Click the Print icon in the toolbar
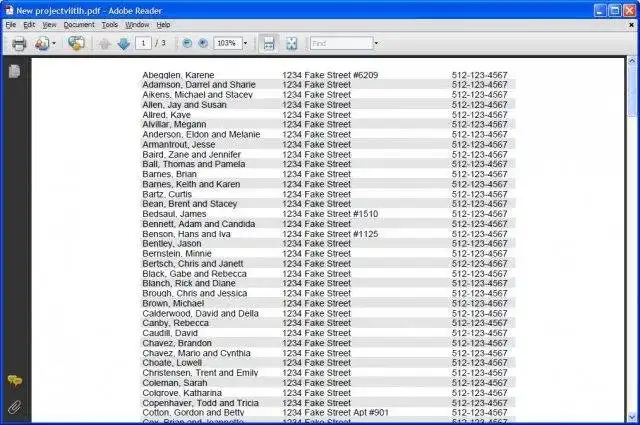Screen dimensions: 640x425 pyautogui.click(x=19, y=43)
